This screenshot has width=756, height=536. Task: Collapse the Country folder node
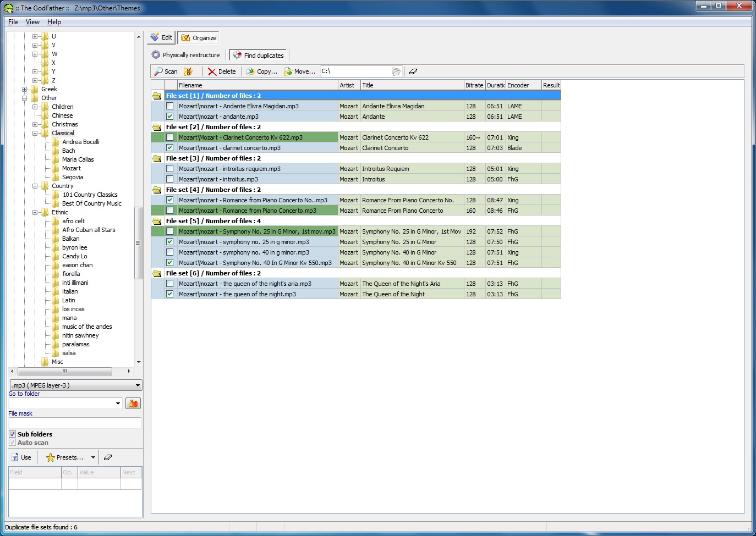[35, 186]
